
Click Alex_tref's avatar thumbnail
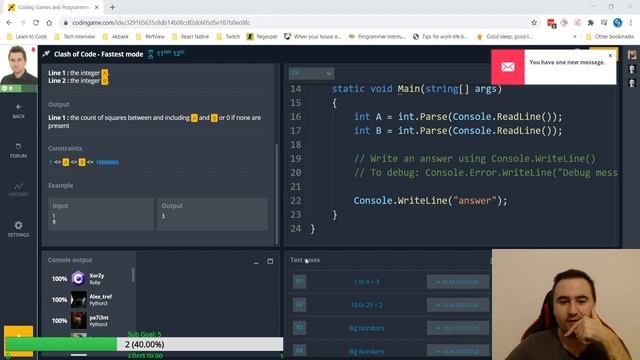pos(78,300)
